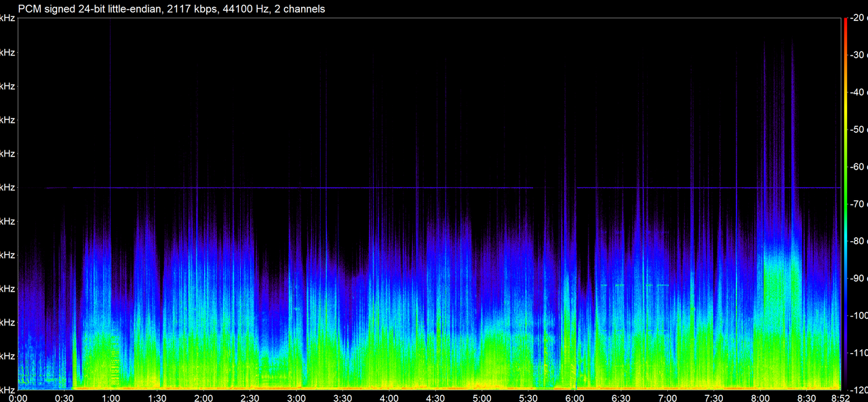Select the 1:00 time axis label

click(x=111, y=397)
